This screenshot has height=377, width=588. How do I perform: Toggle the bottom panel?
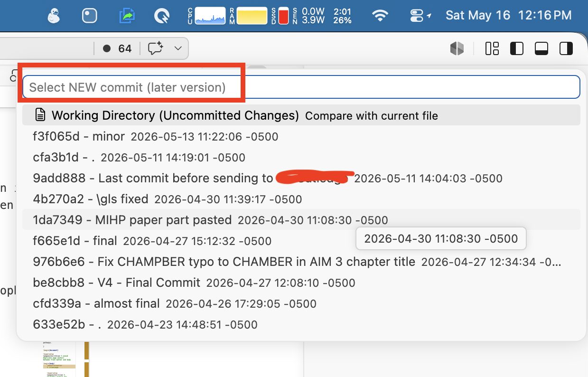click(x=541, y=48)
